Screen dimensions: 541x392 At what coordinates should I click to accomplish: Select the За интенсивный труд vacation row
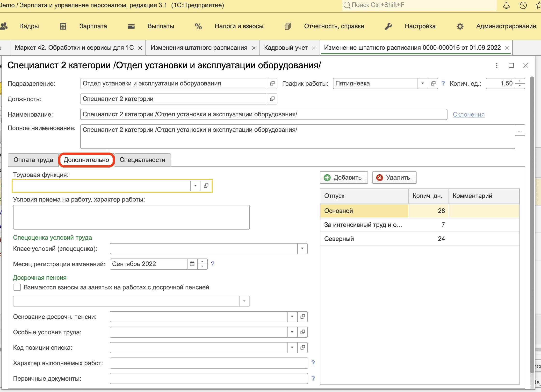pos(420,225)
